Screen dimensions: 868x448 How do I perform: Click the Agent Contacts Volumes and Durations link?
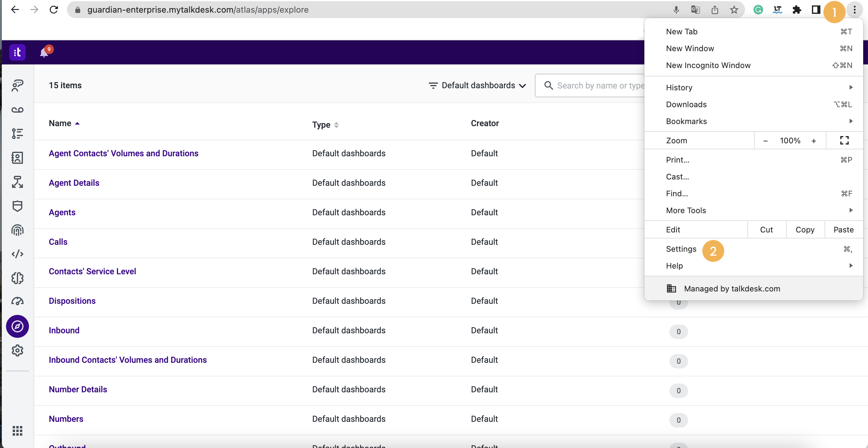tap(124, 153)
